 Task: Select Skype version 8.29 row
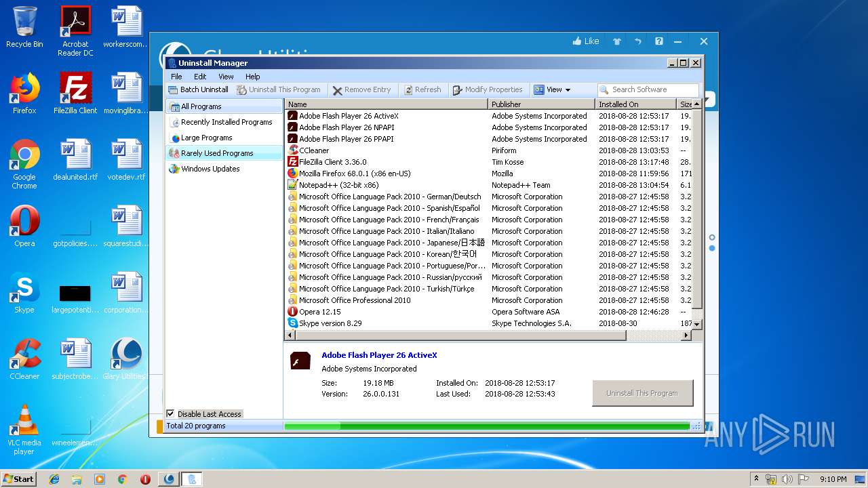coord(488,323)
